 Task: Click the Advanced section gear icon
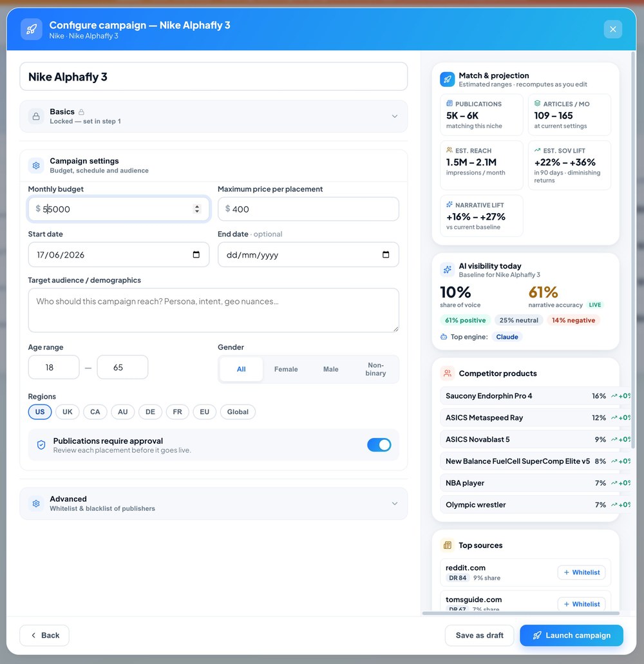(x=36, y=504)
